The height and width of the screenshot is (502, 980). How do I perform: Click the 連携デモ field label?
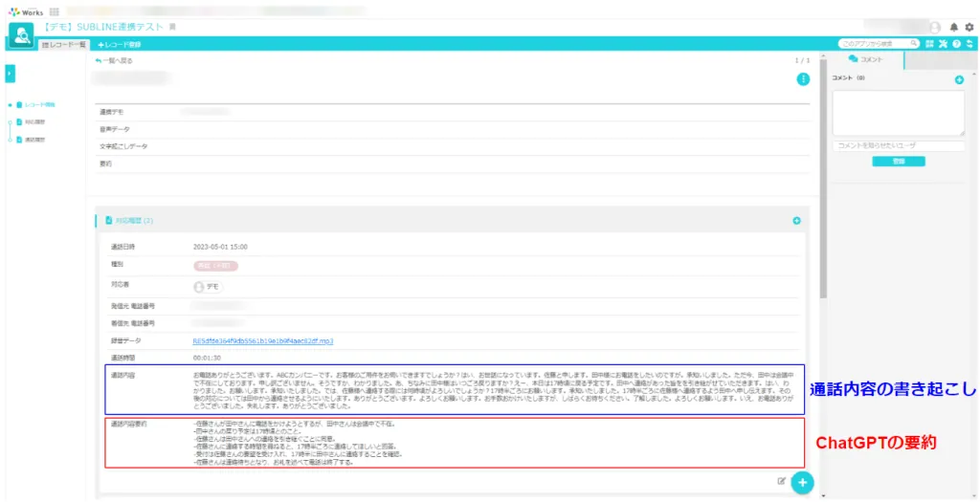click(111, 112)
